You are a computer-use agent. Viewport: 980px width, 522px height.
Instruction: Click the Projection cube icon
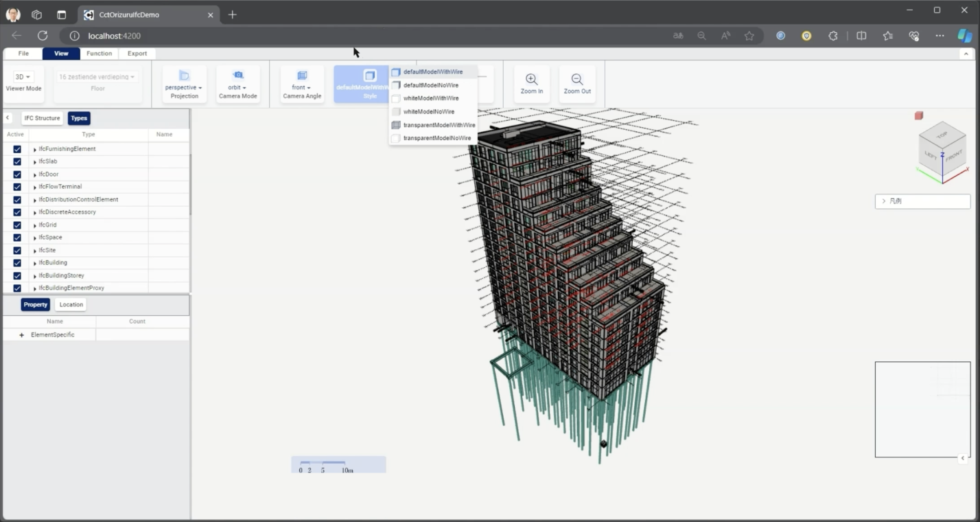(x=184, y=76)
